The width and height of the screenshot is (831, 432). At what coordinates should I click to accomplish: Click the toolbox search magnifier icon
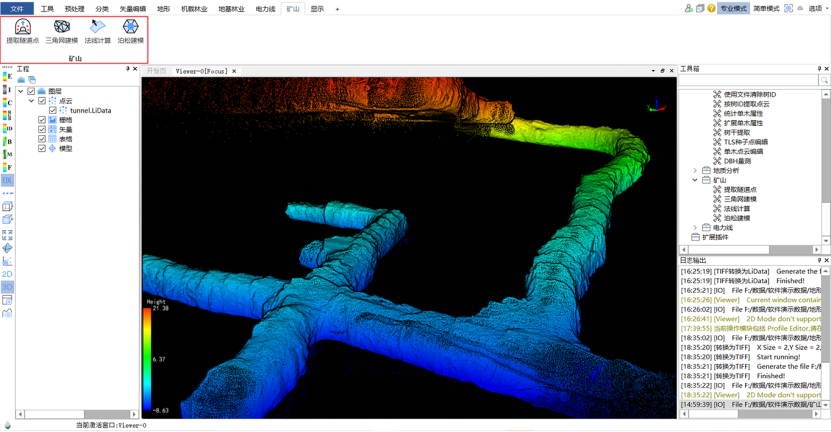824,80
